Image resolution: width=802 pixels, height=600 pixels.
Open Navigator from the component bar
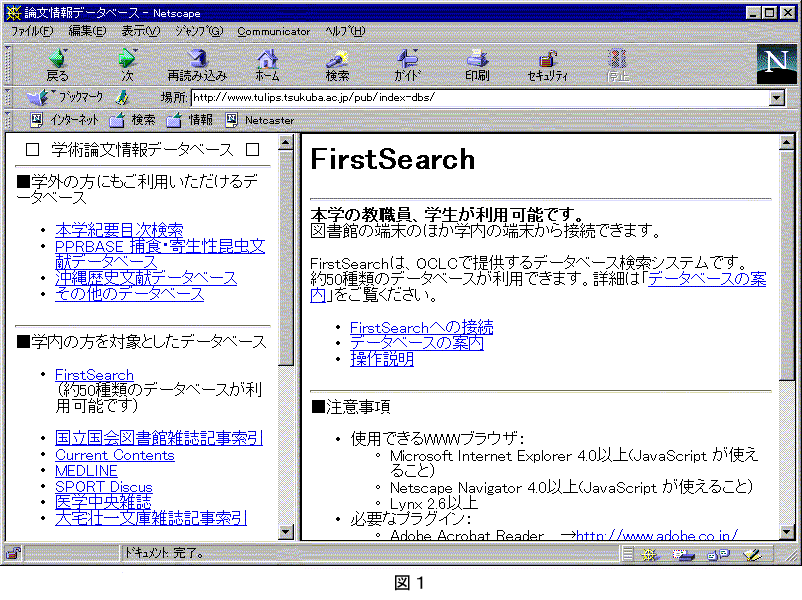[649, 554]
